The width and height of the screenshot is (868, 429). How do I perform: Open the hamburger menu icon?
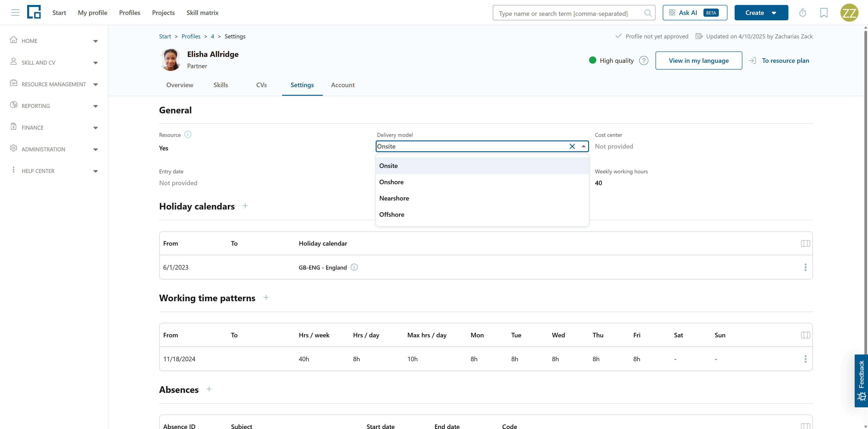[15, 13]
